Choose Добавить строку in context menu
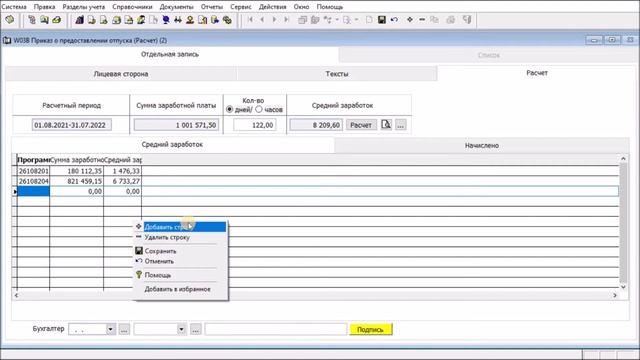The image size is (640, 360). click(180, 227)
